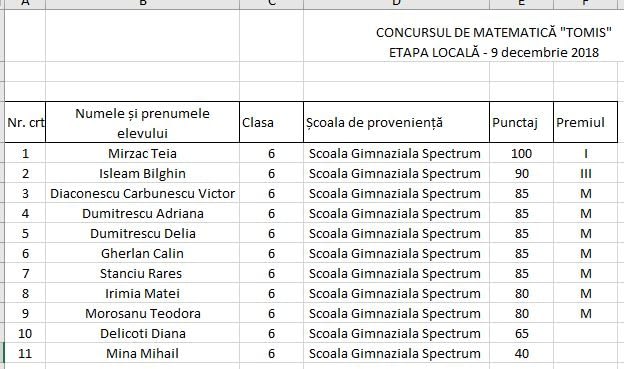Viewport: 624px width, 369px height.
Task: Click the cell containing 'Mirzac Teia'
Action: (x=142, y=153)
